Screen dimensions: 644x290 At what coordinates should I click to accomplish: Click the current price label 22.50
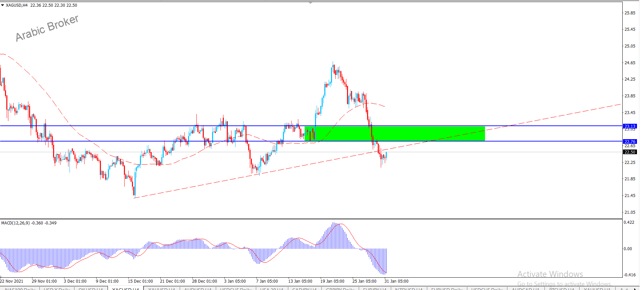click(x=630, y=152)
